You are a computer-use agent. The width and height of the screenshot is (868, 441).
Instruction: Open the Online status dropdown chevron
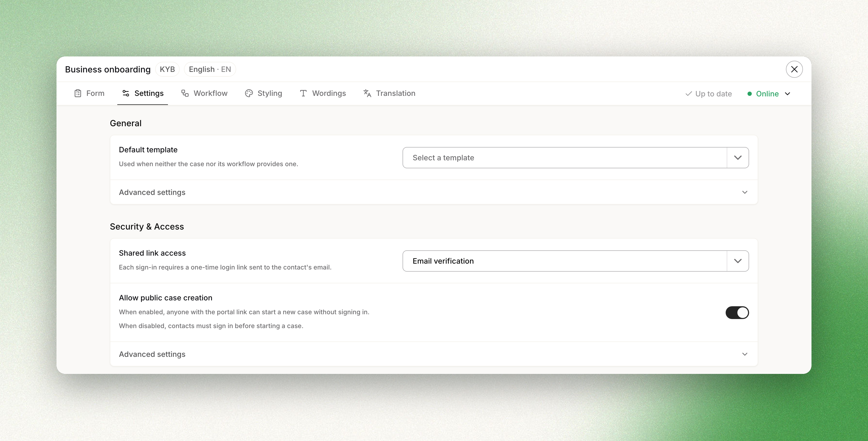[x=787, y=93]
